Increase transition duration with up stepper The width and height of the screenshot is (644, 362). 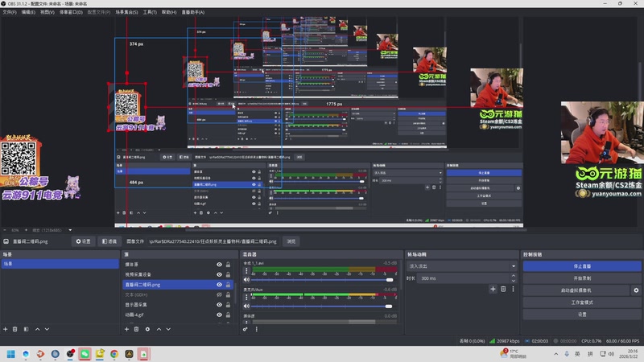point(514,276)
